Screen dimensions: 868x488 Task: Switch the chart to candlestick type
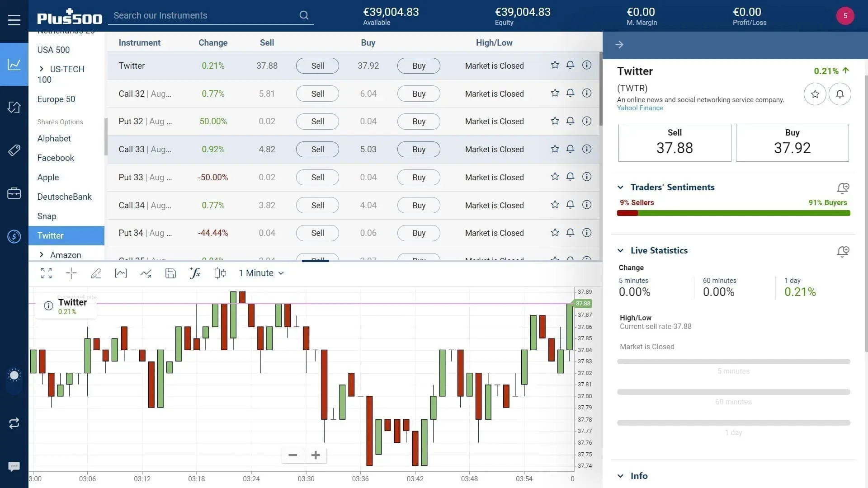(x=220, y=273)
